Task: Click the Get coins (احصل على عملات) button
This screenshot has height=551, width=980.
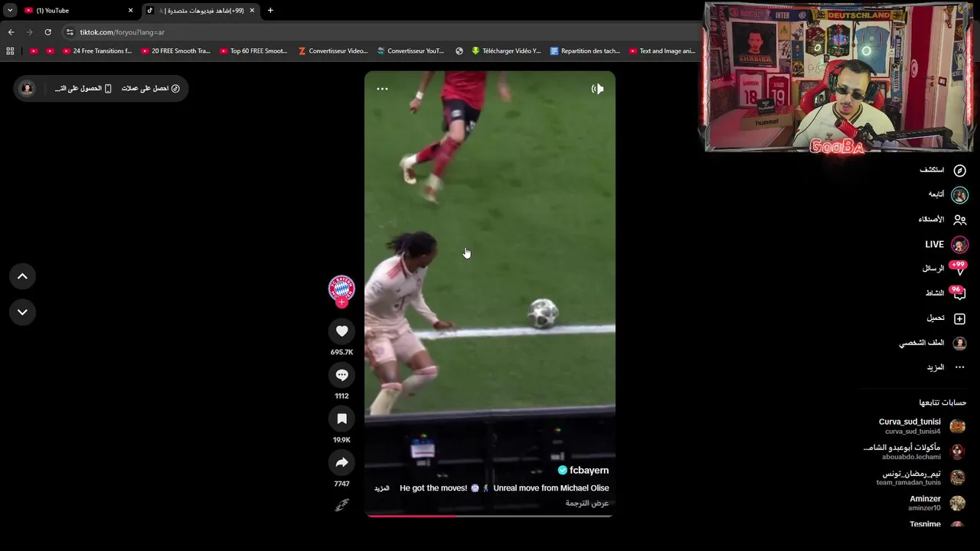Action: point(151,89)
